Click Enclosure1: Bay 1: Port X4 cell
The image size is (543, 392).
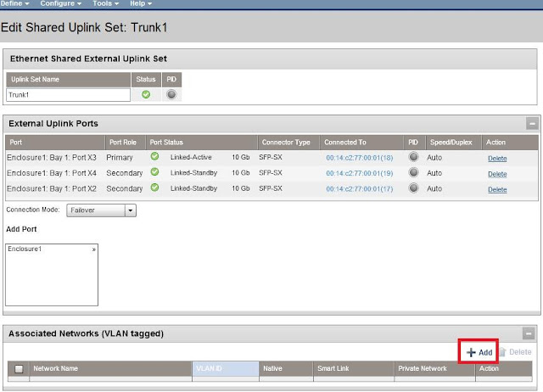(52, 173)
